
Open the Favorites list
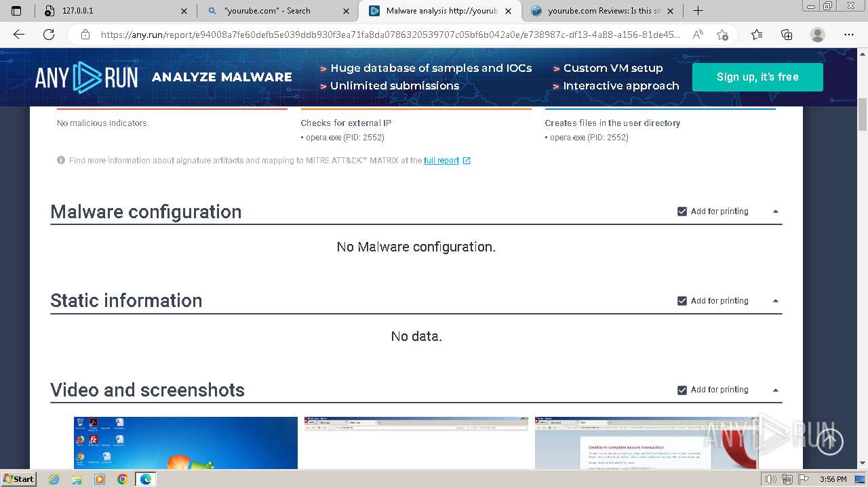click(757, 35)
